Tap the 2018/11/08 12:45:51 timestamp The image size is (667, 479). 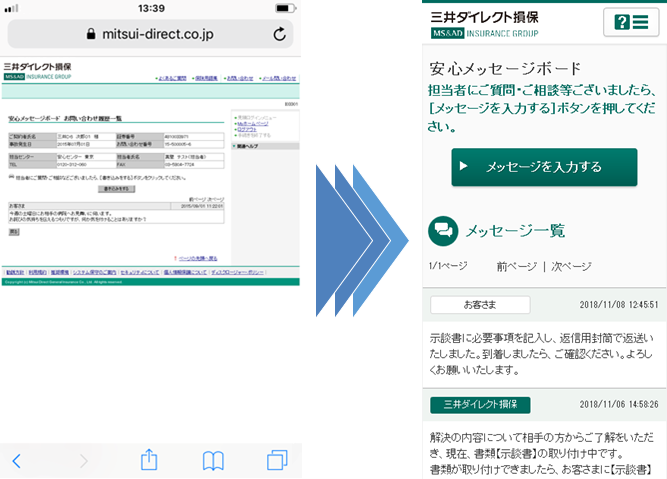(619, 305)
